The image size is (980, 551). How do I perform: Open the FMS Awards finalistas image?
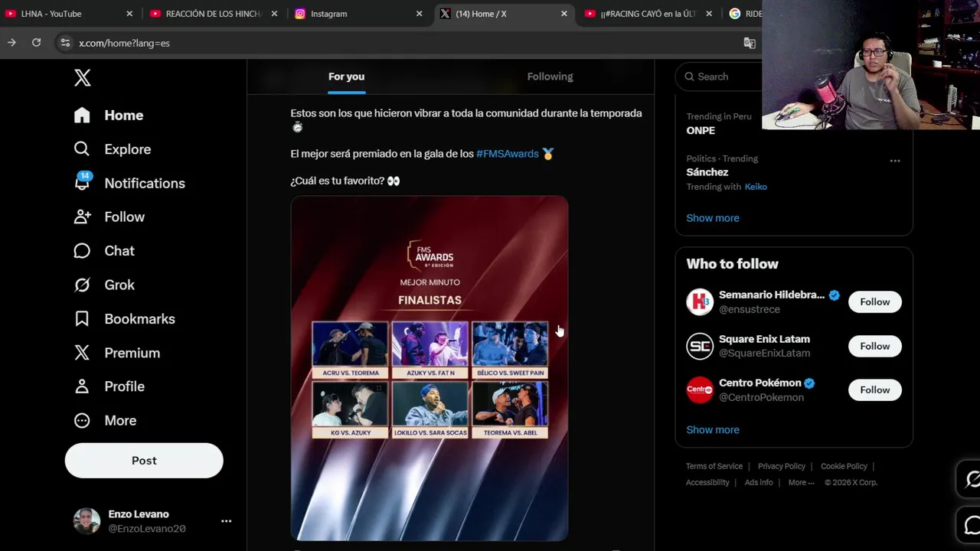[430, 368]
